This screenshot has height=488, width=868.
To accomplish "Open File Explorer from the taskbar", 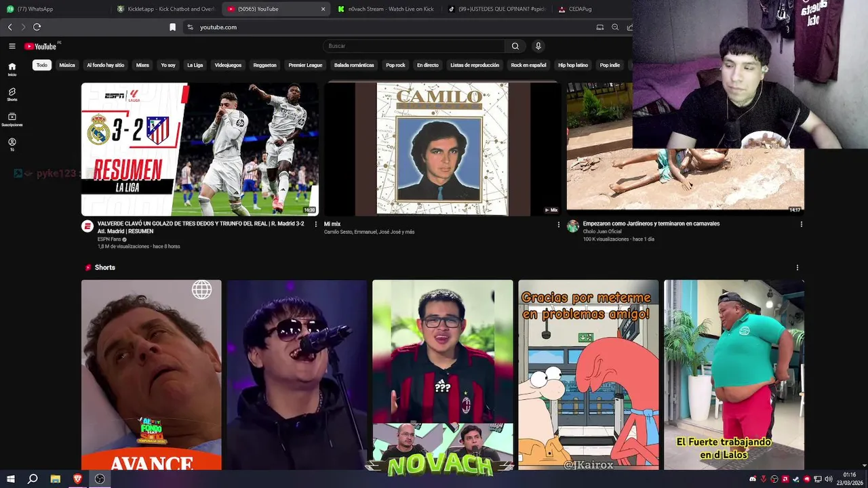I will point(56,479).
